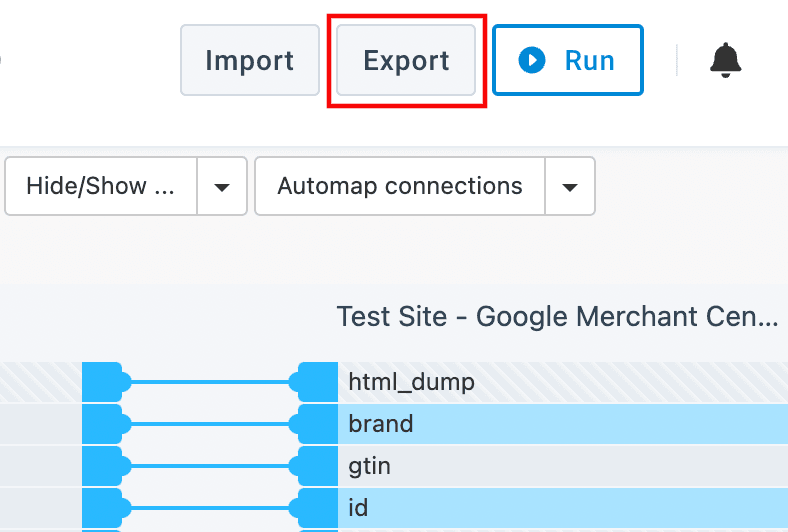
Task: Click the source connector linked to html_dump
Action: point(103,382)
